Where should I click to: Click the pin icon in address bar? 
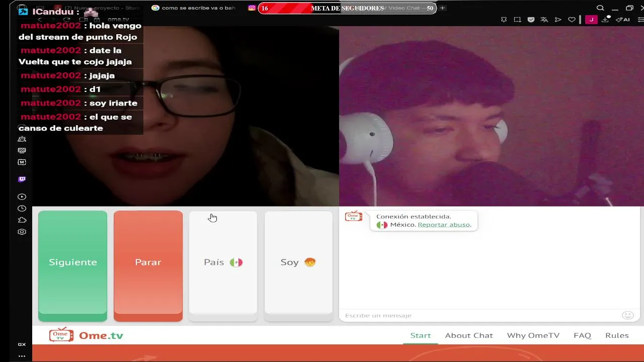pos(504,20)
